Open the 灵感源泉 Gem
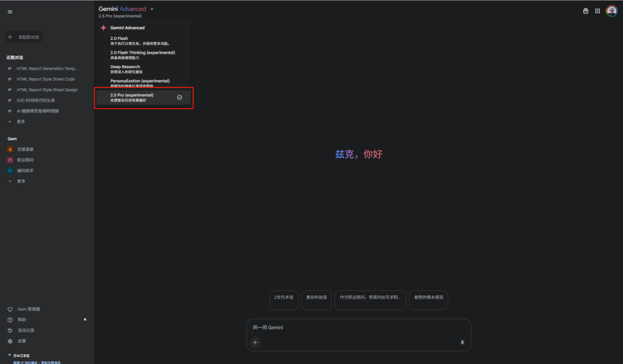Image resolution: width=623 pixels, height=364 pixels. click(25, 149)
